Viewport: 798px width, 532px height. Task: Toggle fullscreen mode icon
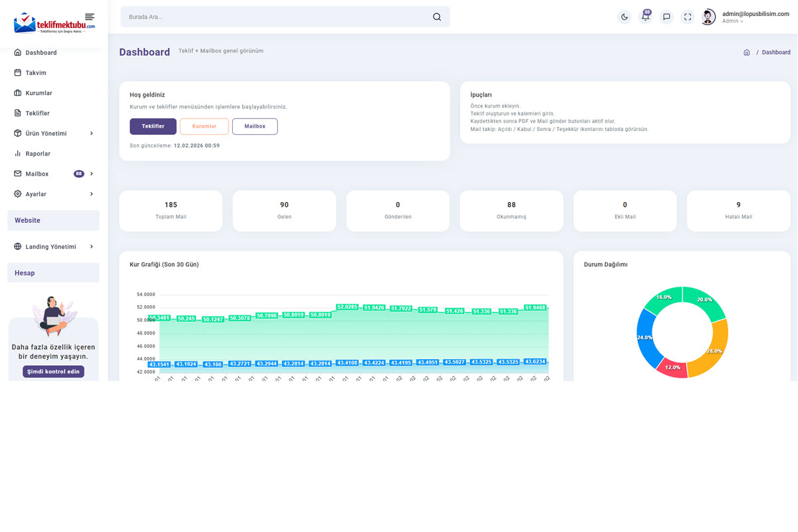pos(688,17)
